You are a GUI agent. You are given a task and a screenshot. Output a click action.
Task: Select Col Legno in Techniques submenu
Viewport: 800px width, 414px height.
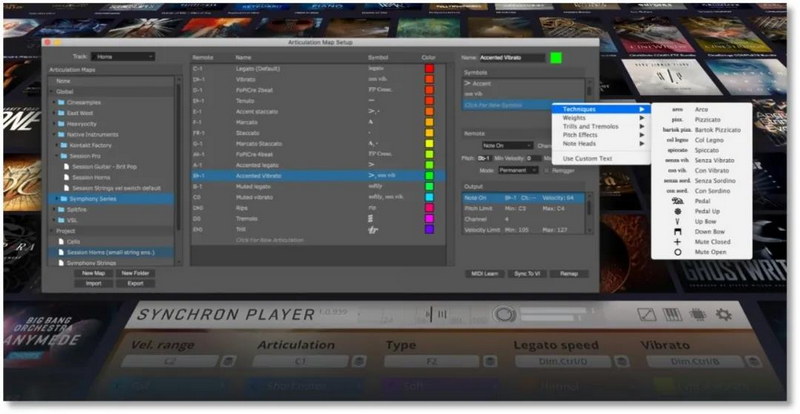tap(702, 140)
